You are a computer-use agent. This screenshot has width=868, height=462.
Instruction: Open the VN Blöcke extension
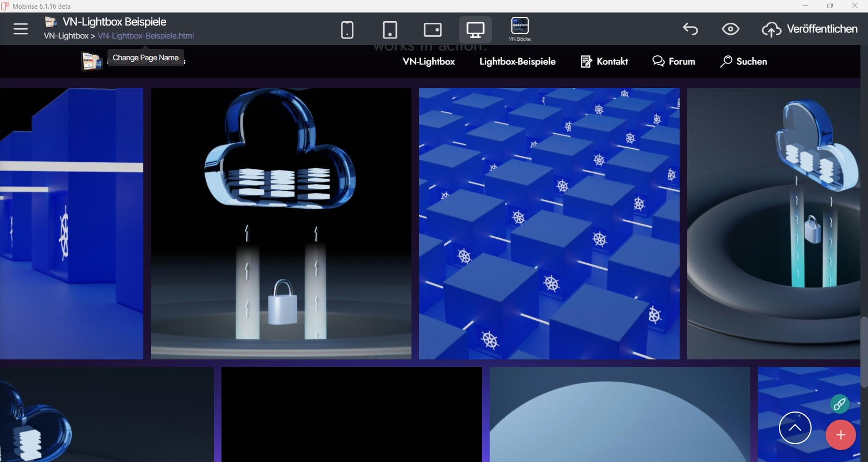point(520,29)
